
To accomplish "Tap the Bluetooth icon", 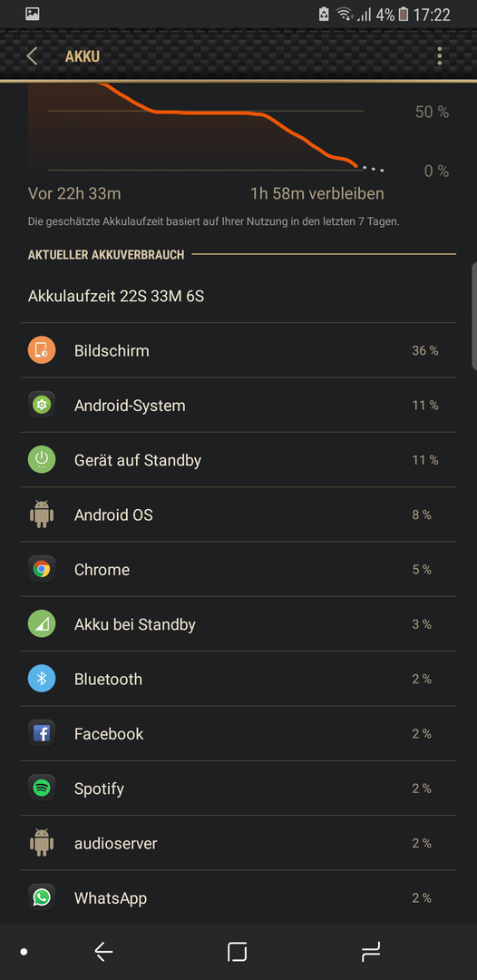I will point(42,679).
